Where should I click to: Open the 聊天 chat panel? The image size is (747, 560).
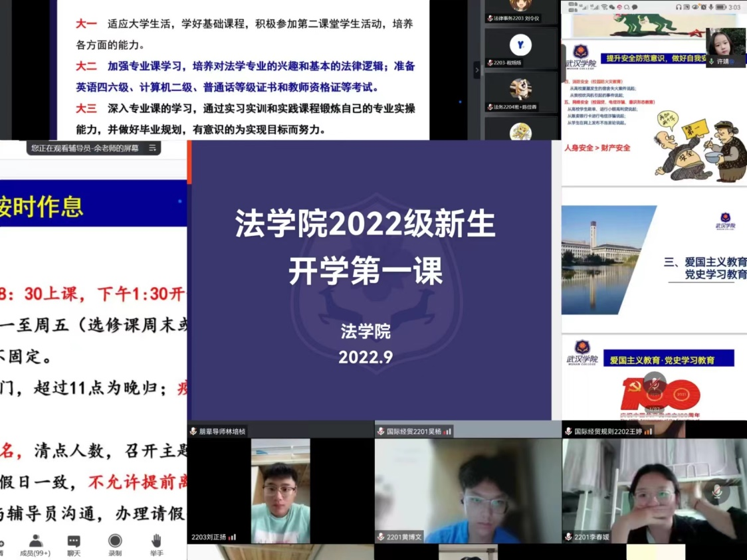pyautogui.click(x=74, y=544)
